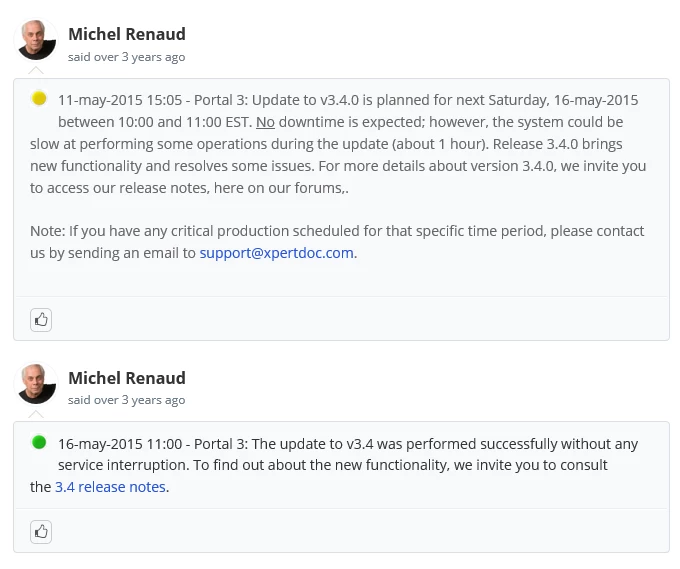Image resolution: width=680 pixels, height=569 pixels.
Task: Like the post announcing the v3.4.0 update
Action: (41, 320)
